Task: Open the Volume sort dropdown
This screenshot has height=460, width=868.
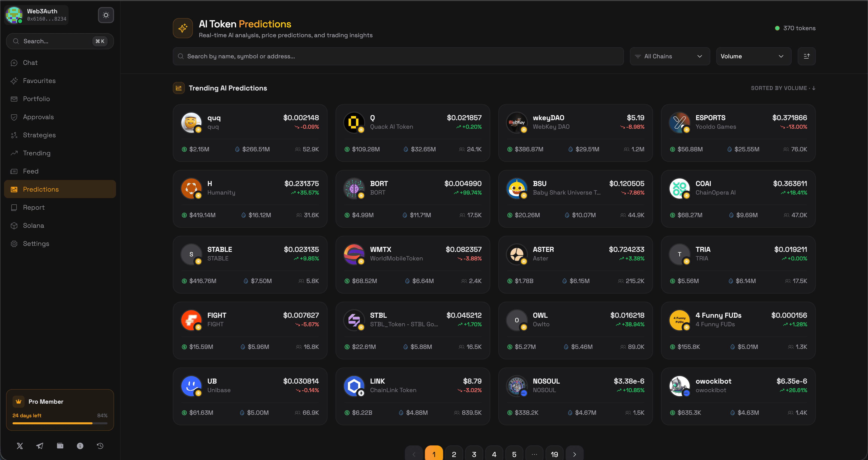Action: click(753, 56)
